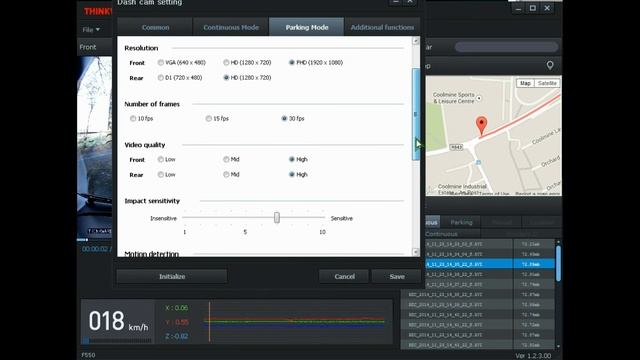This screenshot has width=640, height=360.
Task: Click the file list scrollbar up arrow
Action: coord(558,242)
